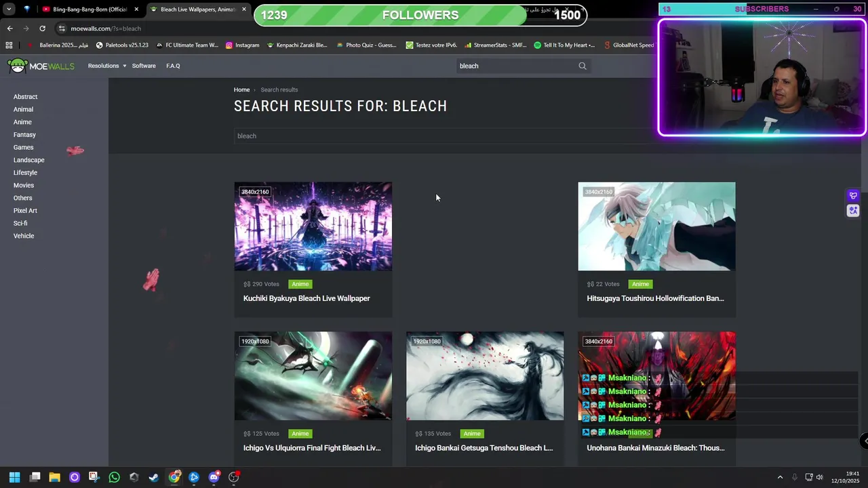
Task: Open Discord from the taskbar
Action: pyautogui.click(x=214, y=477)
